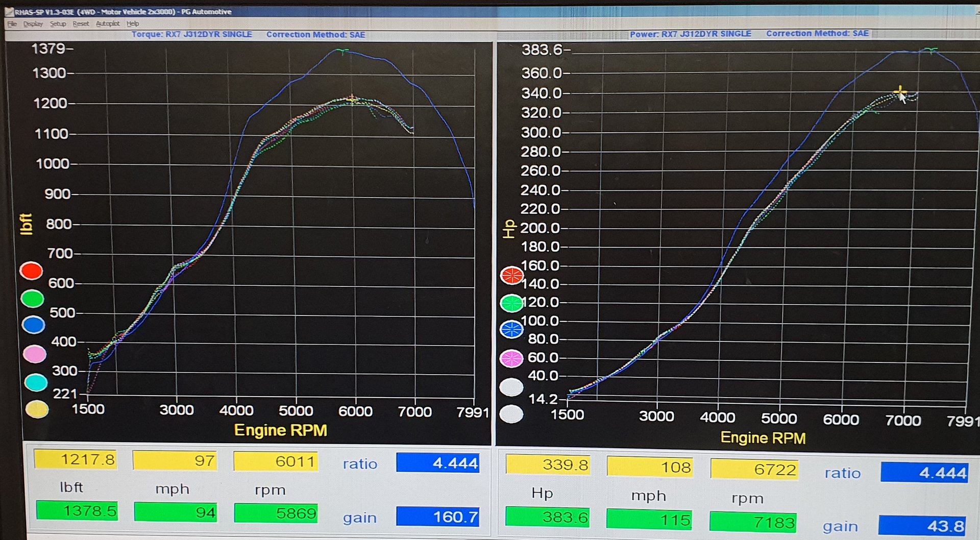
Task: Click the lowest white circle in power graph
Action: pos(511,414)
